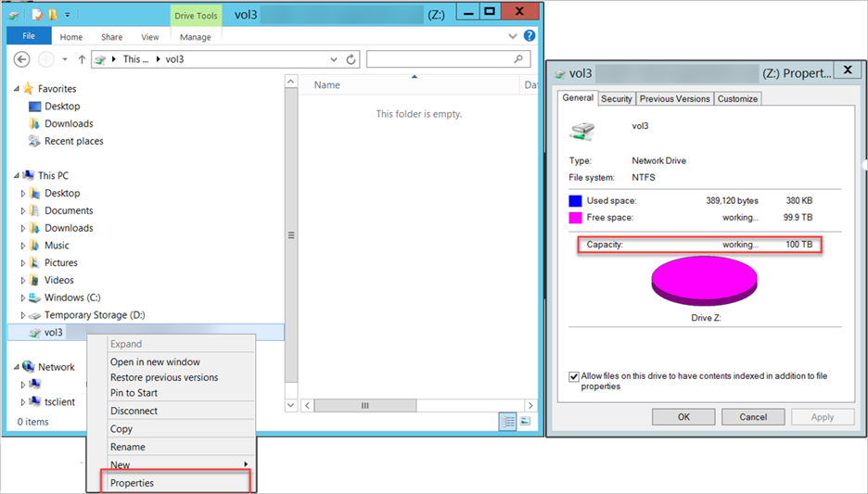Viewport: 868px width, 494px height.
Task: Select Temporary Storage (D:) drive icon
Action: pos(34,315)
